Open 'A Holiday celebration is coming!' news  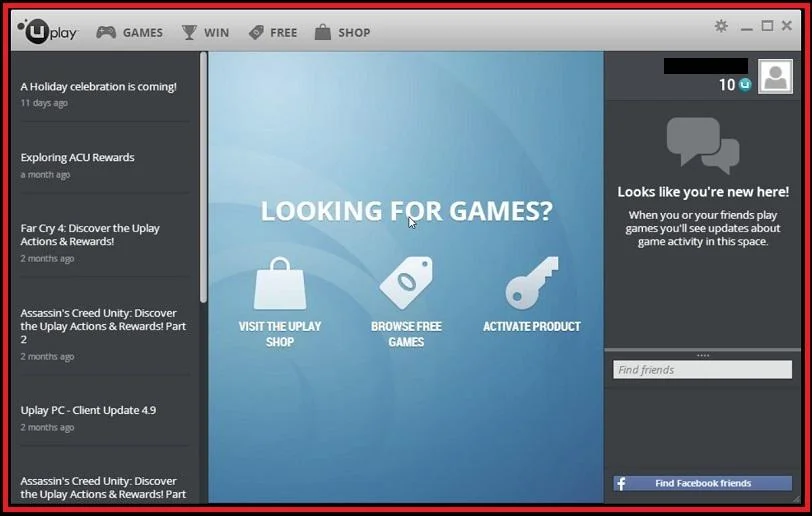click(98, 87)
